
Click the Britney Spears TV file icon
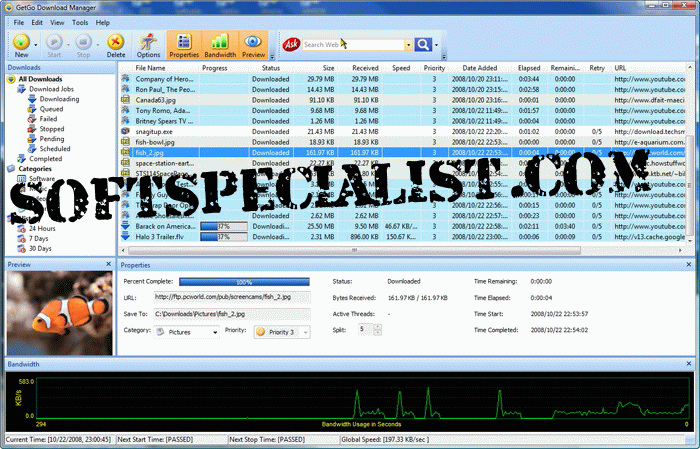click(125, 121)
